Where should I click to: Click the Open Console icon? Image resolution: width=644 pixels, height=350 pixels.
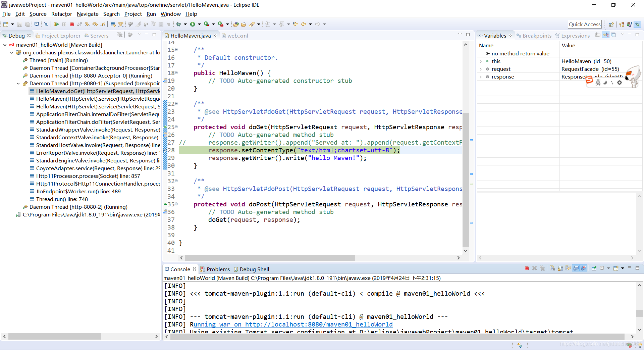[616, 268]
